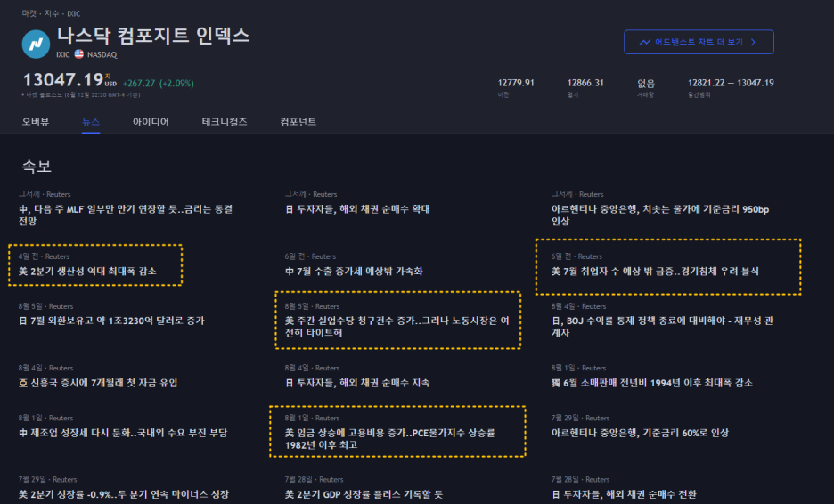This screenshot has width=834, height=504.
Task: Open the 어드밴스트 차트 더 보기 button
Action: [x=699, y=42]
